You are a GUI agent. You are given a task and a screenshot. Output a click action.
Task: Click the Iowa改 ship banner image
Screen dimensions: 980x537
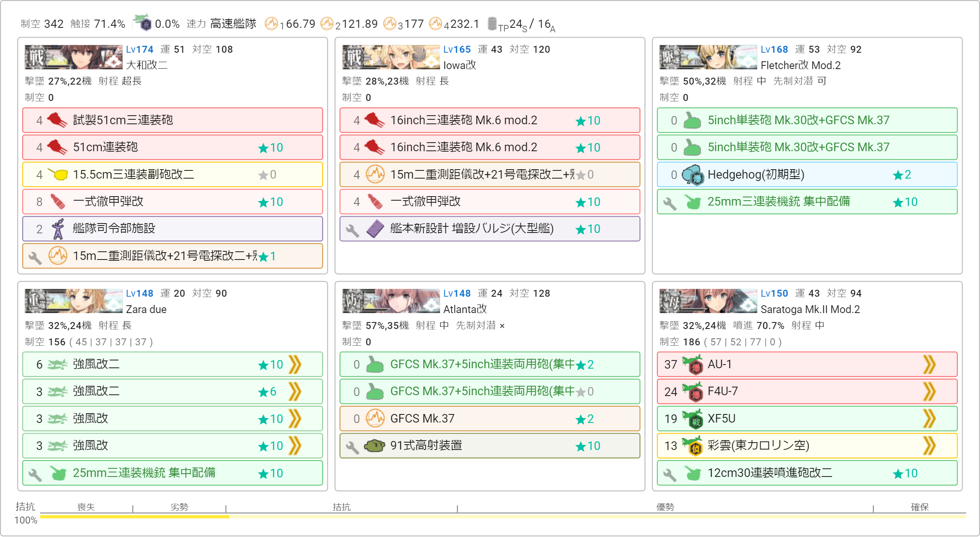[x=391, y=57]
